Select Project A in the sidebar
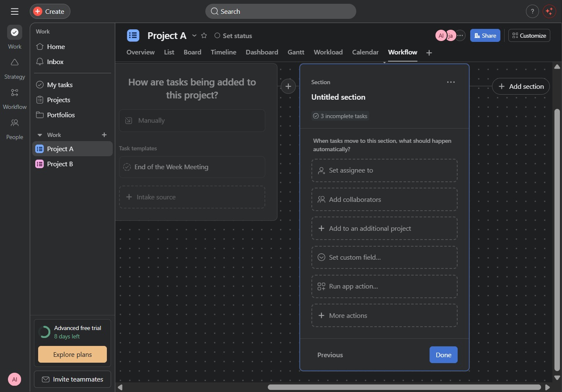 point(73,149)
